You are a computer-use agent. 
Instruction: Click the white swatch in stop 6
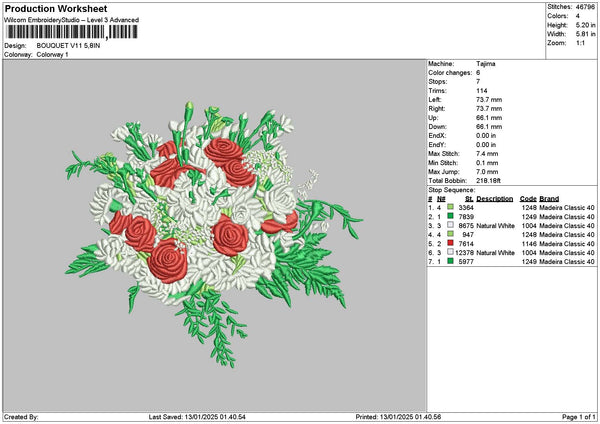point(450,253)
